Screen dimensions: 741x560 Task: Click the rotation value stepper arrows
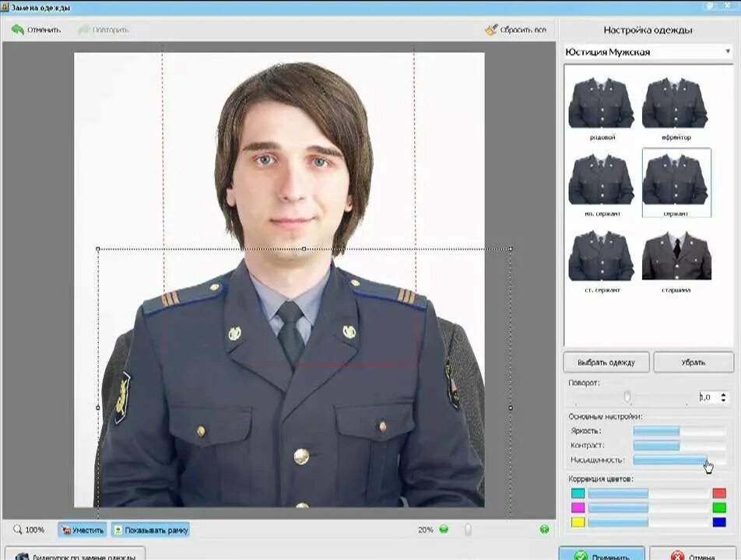point(724,397)
